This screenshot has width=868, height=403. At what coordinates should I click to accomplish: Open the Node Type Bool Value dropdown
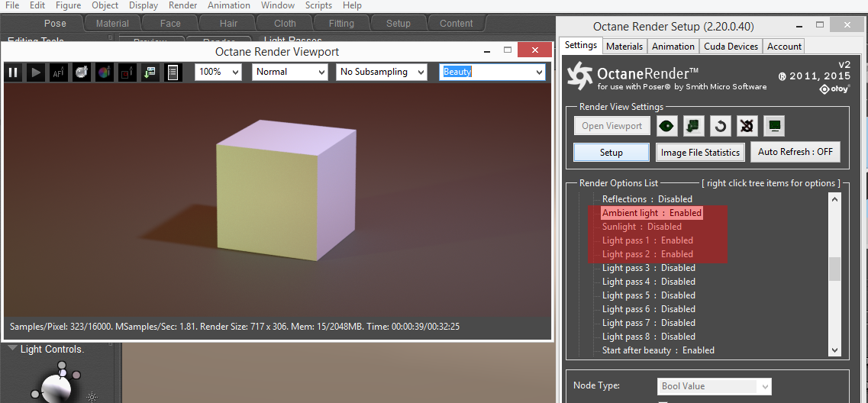point(714,386)
